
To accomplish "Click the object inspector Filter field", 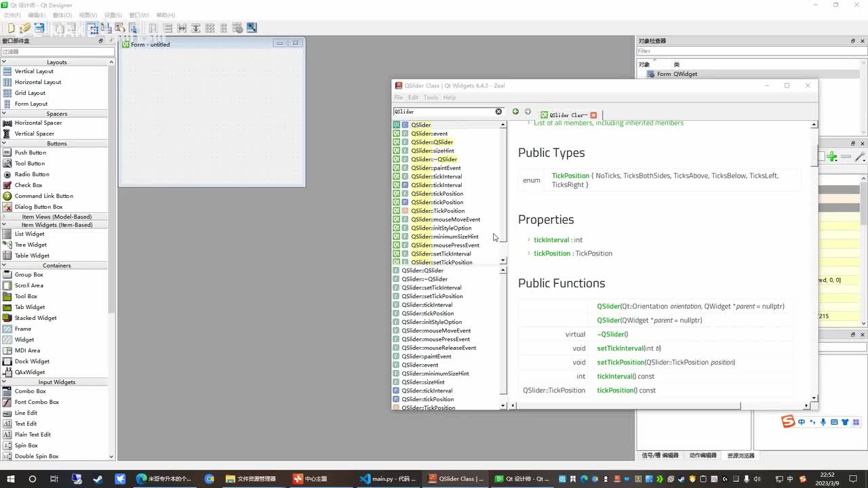I will coord(751,51).
